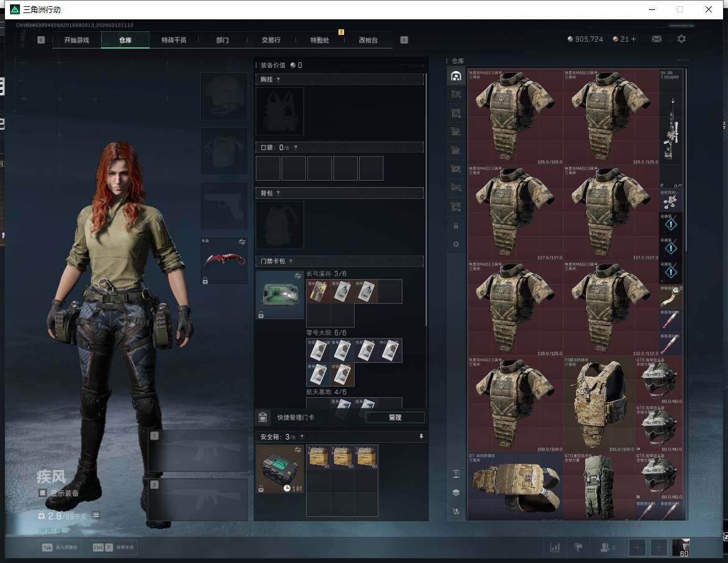Click the empty pistol slot
Screen dimensions: 728x563
(224, 206)
